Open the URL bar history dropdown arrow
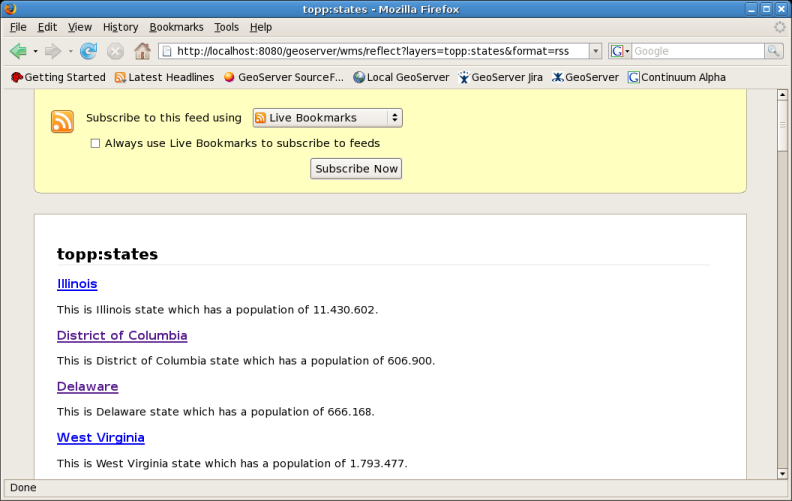This screenshot has width=792, height=501. pyautogui.click(x=595, y=51)
